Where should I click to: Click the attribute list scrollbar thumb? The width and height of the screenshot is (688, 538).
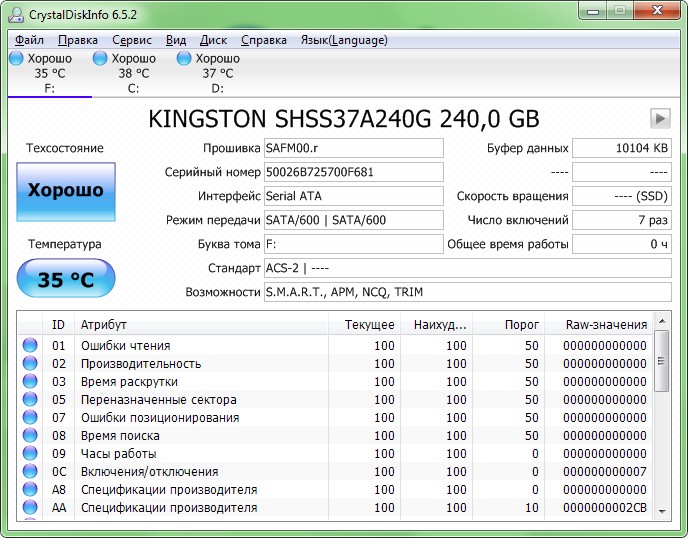coord(662,361)
